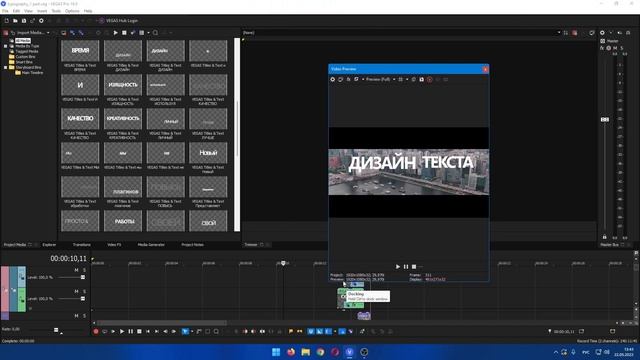Solo the first video track

tap(84, 270)
